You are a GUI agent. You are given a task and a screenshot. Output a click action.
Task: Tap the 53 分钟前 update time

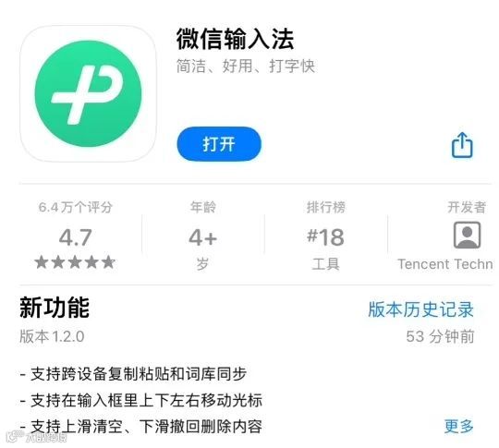[x=440, y=336]
